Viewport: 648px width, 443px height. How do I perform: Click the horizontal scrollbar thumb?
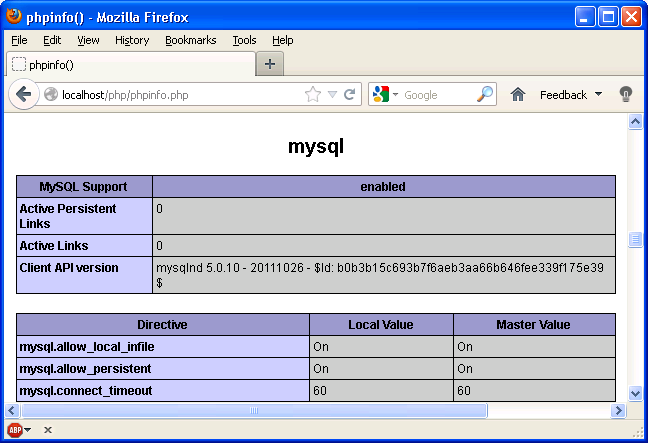point(254,410)
